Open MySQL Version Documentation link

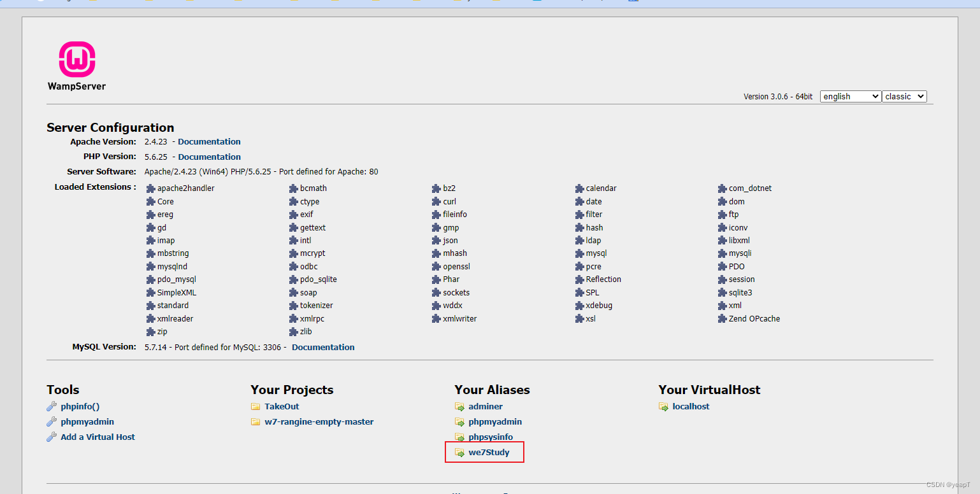[x=323, y=347]
